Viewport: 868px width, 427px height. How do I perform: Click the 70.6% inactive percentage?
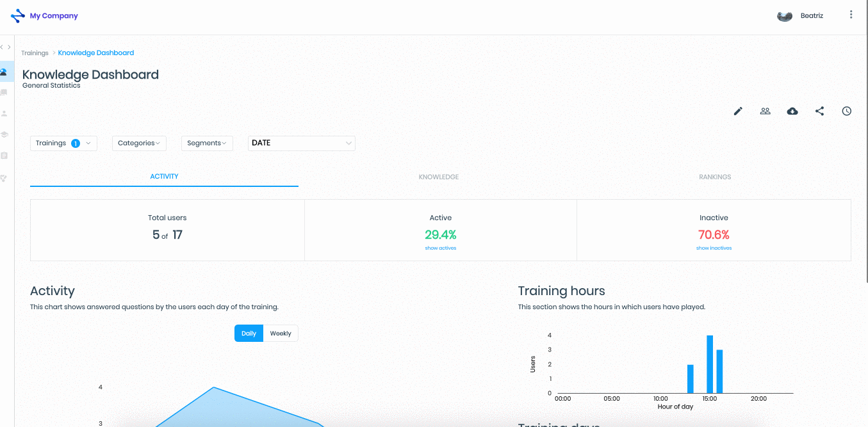[x=714, y=235]
